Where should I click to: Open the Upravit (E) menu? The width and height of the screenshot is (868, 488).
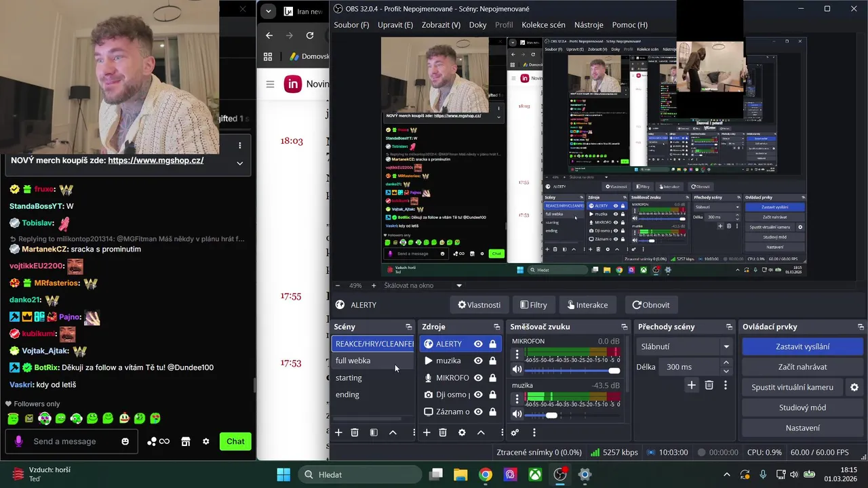click(x=395, y=25)
